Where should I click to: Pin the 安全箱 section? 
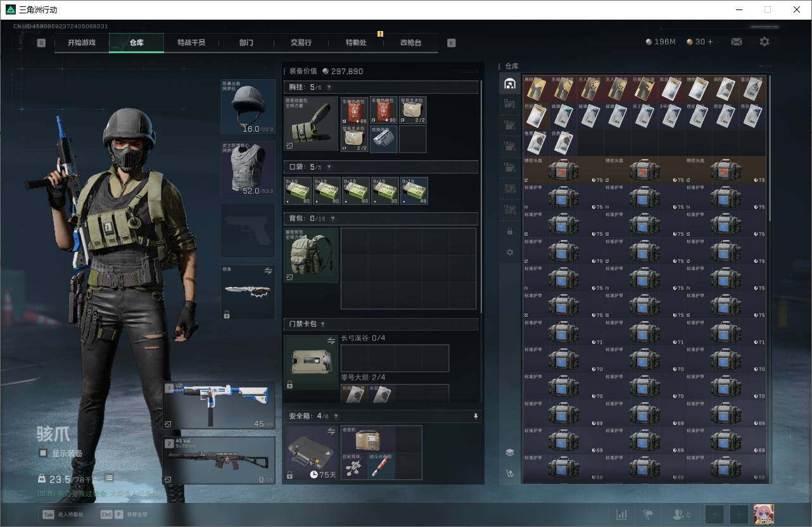tap(476, 416)
